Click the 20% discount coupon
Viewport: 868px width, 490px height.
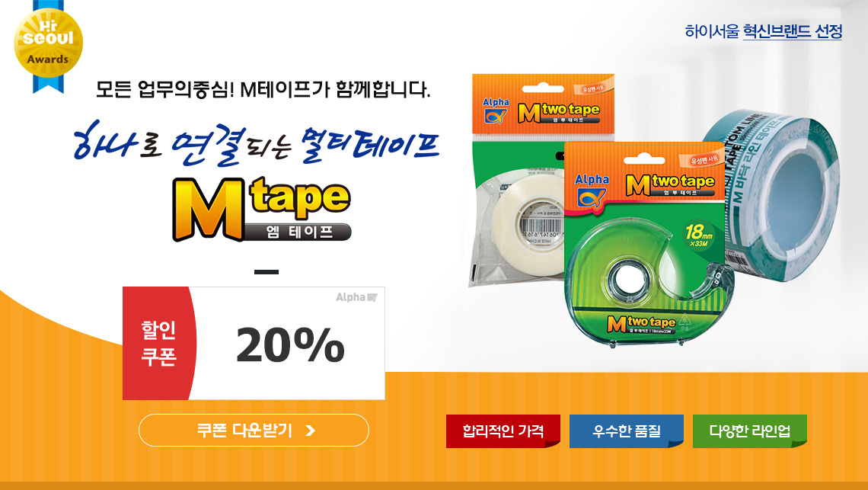(x=254, y=343)
